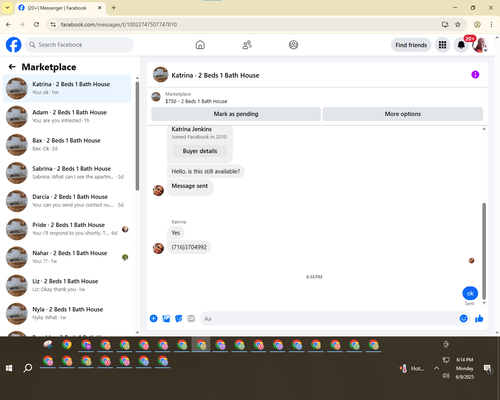The image size is (500, 400).
Task: Open the emoji picker smiley icon
Action: 463,319
